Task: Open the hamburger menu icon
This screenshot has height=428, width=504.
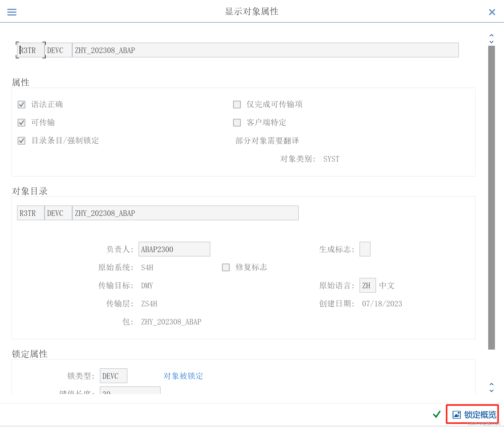Action: coord(12,12)
